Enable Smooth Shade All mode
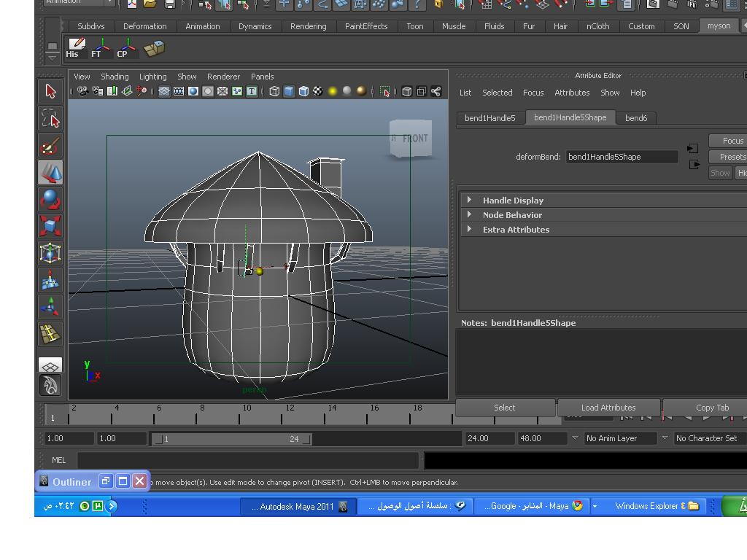 click(289, 91)
